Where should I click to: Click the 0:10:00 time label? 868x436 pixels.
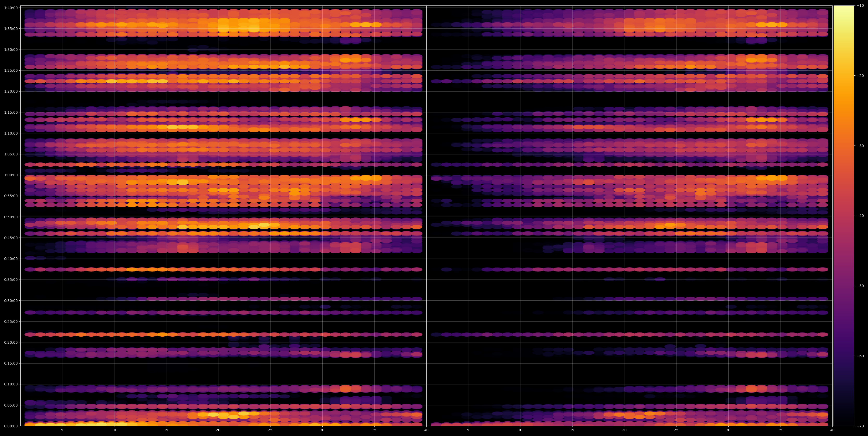pos(11,384)
